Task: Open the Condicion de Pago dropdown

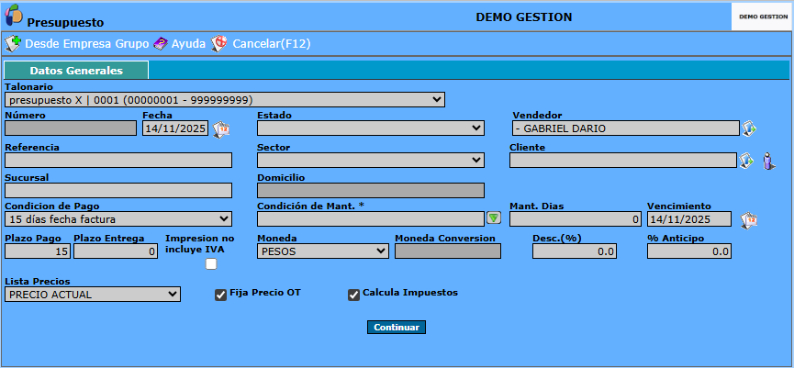Action: point(118,219)
